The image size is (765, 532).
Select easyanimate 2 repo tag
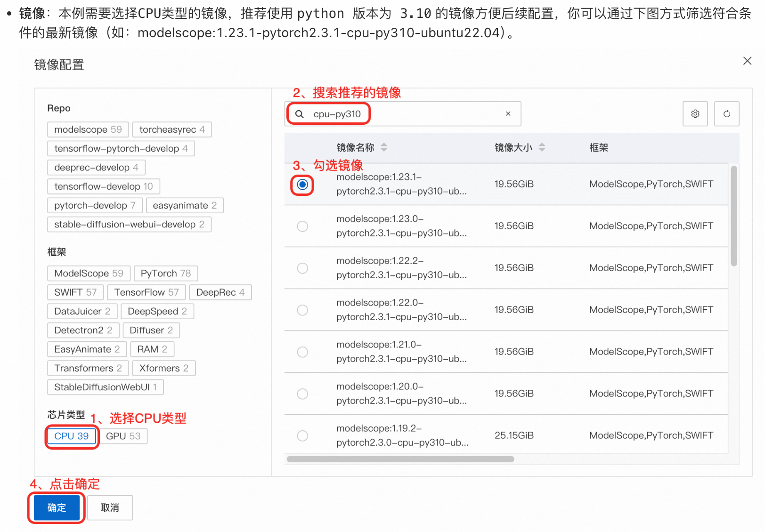(185, 205)
